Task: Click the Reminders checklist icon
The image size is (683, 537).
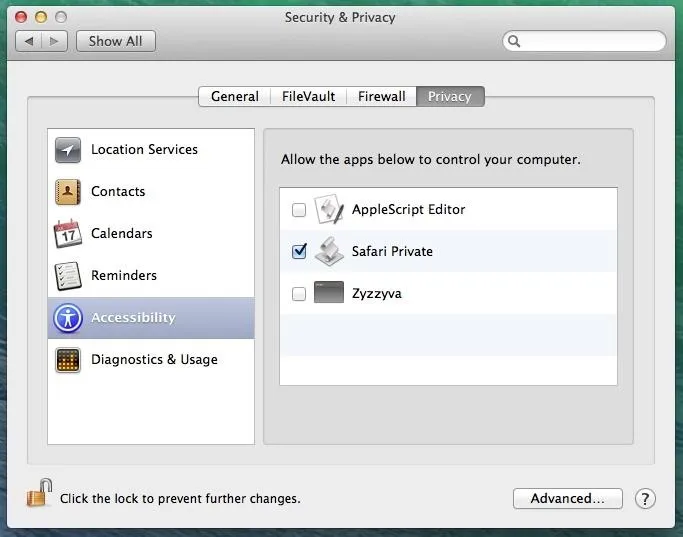Action: pyautogui.click(x=68, y=276)
